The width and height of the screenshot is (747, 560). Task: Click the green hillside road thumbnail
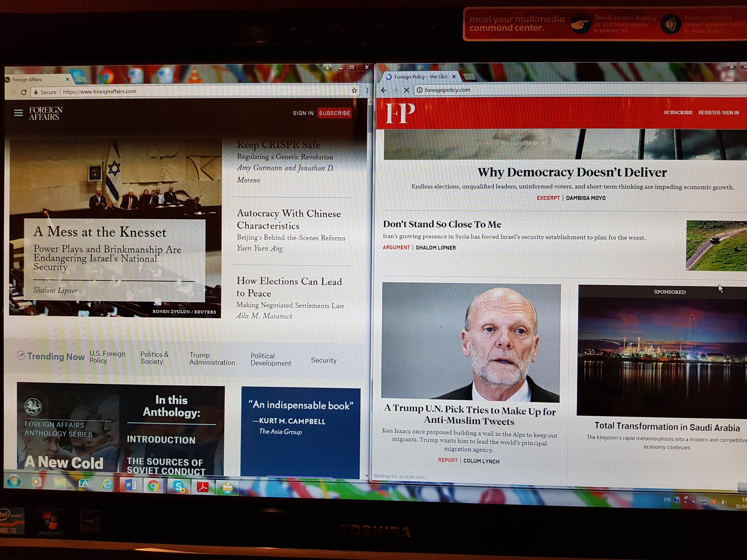coord(716,245)
